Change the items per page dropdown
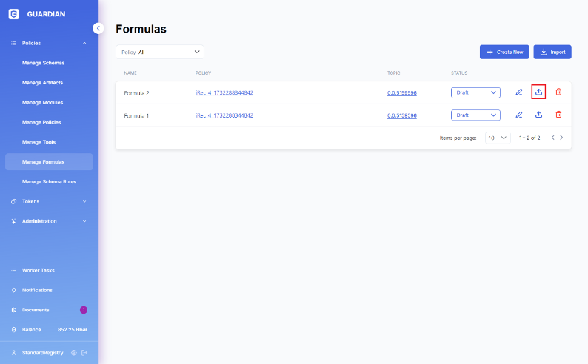588x364 pixels. pyautogui.click(x=498, y=138)
